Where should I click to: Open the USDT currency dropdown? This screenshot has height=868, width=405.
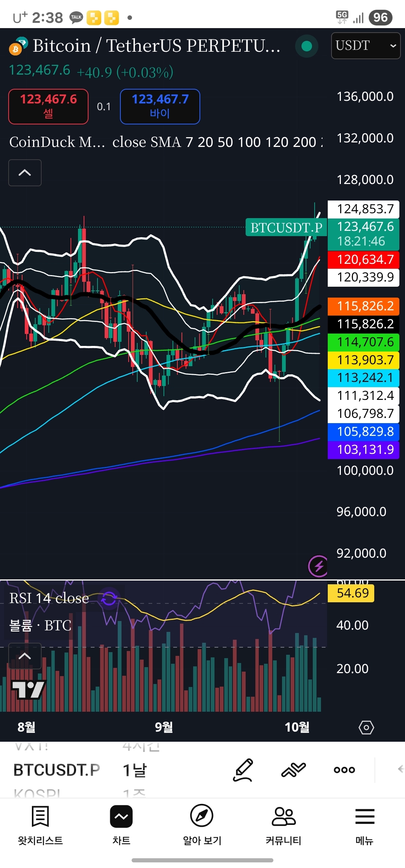pos(366,46)
